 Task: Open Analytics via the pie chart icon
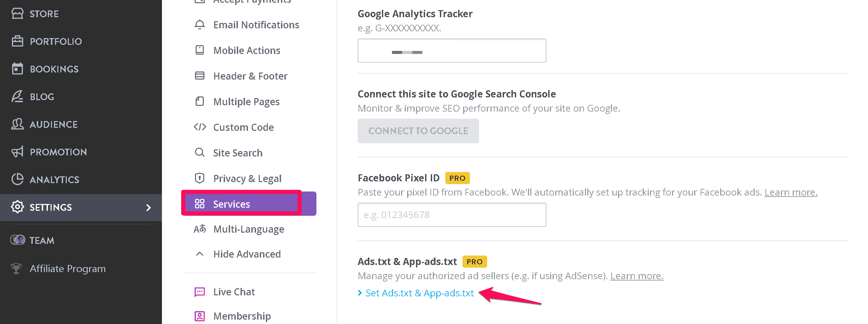[18, 179]
